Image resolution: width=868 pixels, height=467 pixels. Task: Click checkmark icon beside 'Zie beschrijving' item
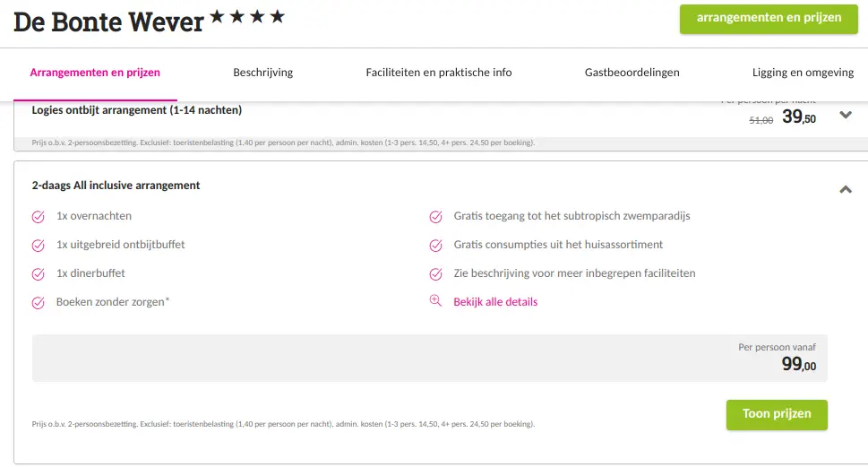(435, 274)
